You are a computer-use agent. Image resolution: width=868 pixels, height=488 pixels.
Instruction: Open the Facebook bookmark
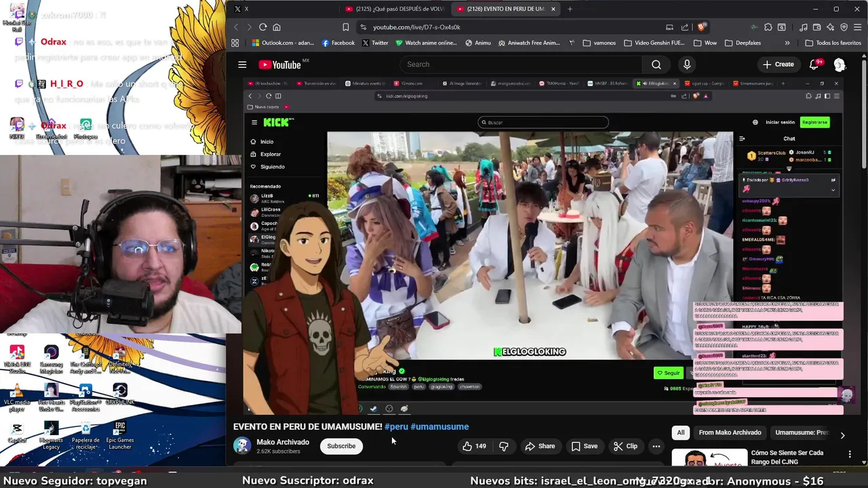tap(338, 43)
